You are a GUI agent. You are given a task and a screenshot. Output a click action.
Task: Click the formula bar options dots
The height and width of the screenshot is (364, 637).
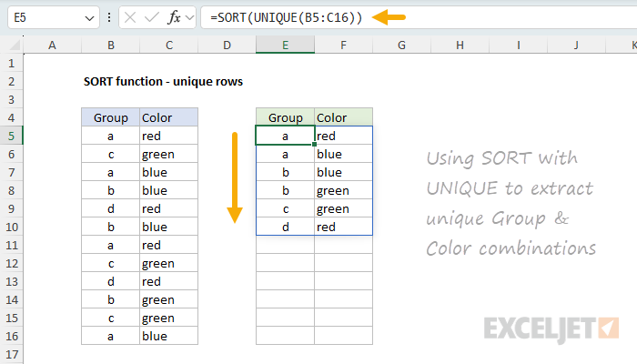pyautogui.click(x=109, y=17)
